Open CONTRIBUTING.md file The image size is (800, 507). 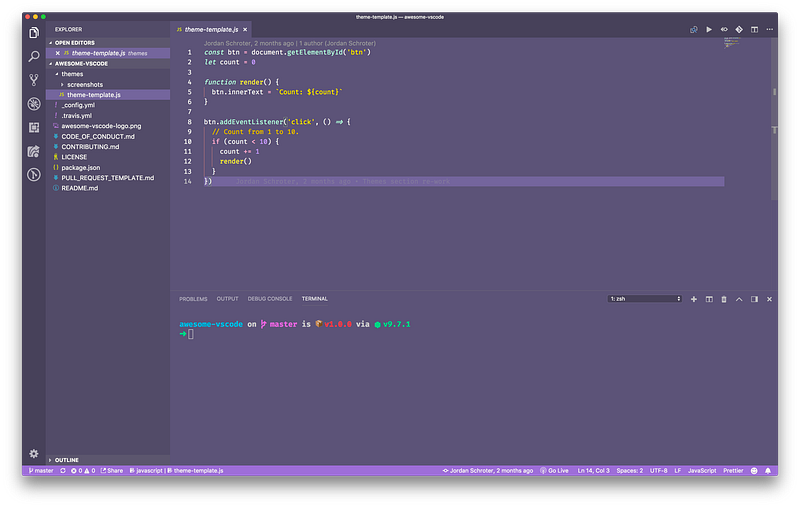[90, 147]
